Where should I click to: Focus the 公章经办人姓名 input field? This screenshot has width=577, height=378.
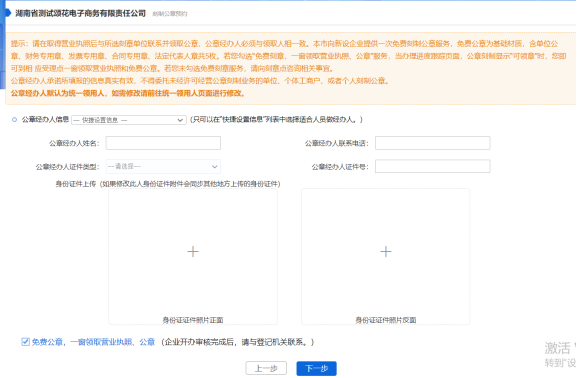click(x=163, y=143)
